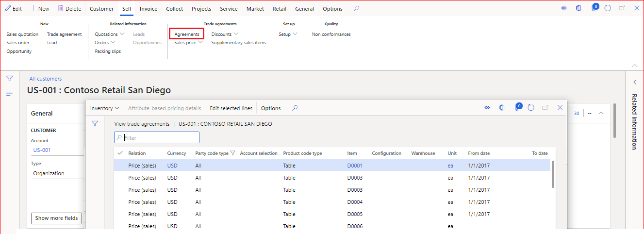Open item link D0001 in the grid

click(x=355, y=166)
